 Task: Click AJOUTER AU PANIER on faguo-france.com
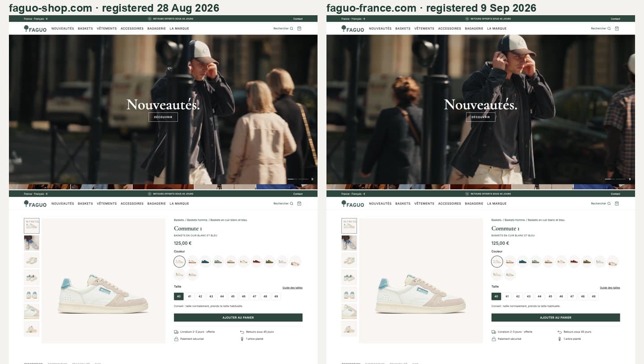tap(556, 317)
